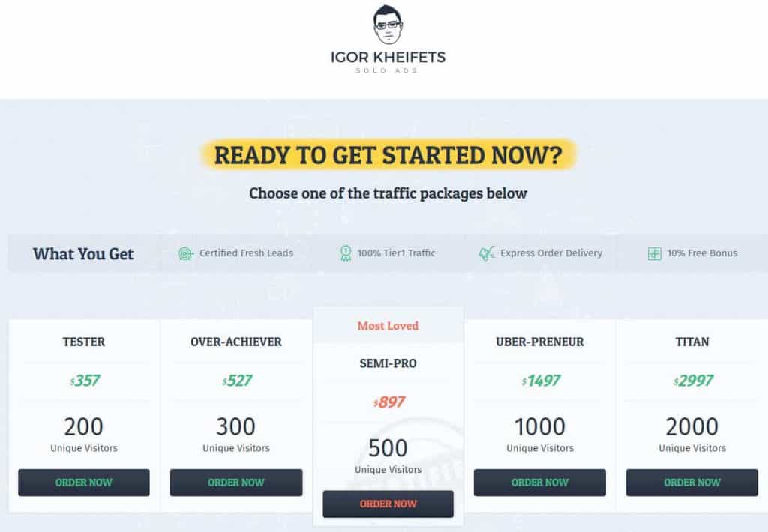The width and height of the screenshot is (768, 532).
Task: Click the Ready To Get Started Now banner
Action: coord(388,154)
